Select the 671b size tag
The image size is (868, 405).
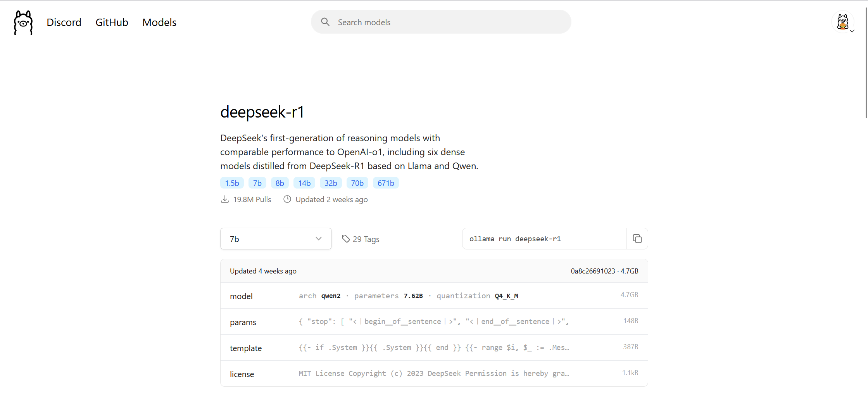coord(386,183)
